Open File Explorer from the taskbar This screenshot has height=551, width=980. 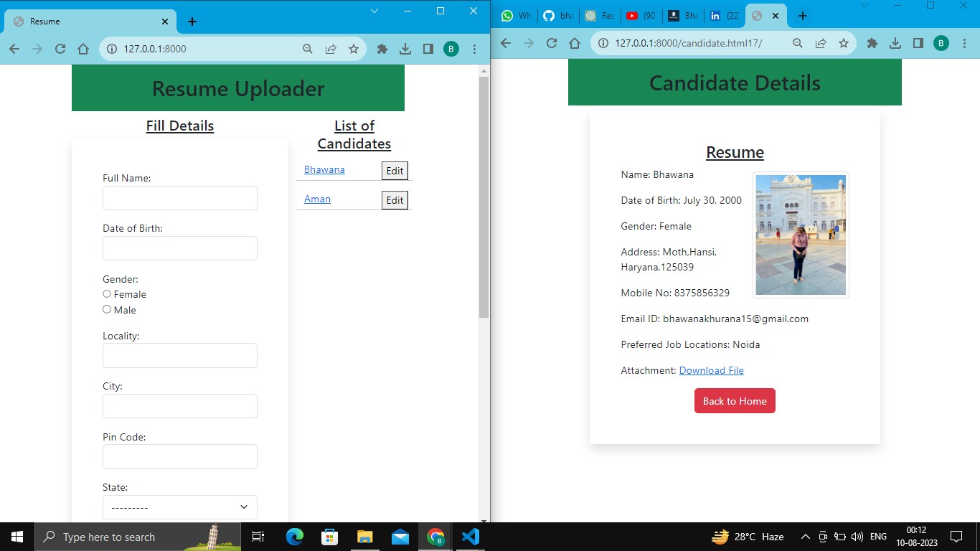tap(365, 537)
